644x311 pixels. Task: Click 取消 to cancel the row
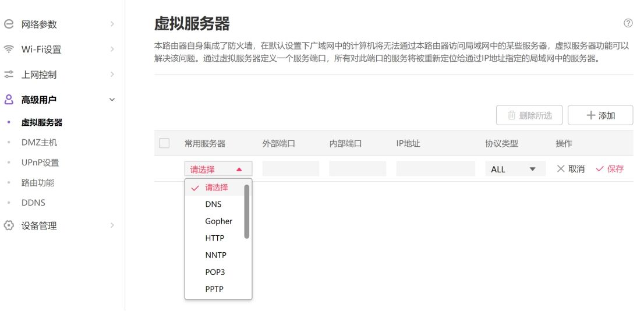[x=571, y=168]
